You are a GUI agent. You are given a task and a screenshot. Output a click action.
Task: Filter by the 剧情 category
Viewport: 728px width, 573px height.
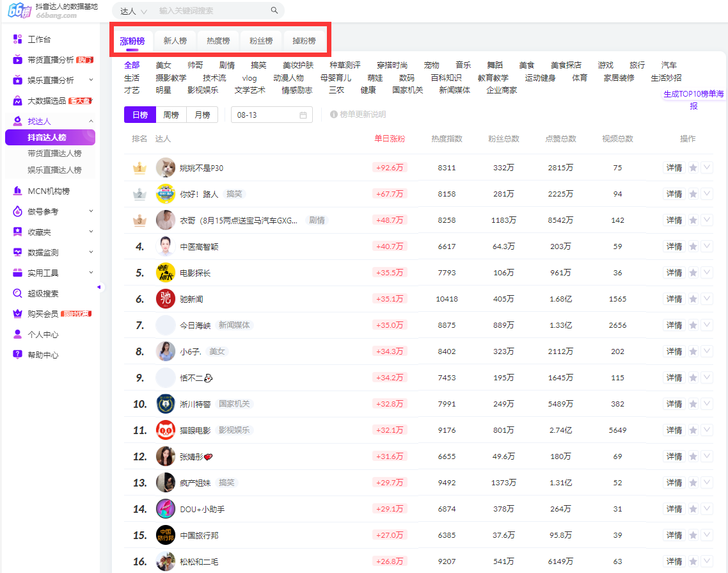click(x=226, y=65)
